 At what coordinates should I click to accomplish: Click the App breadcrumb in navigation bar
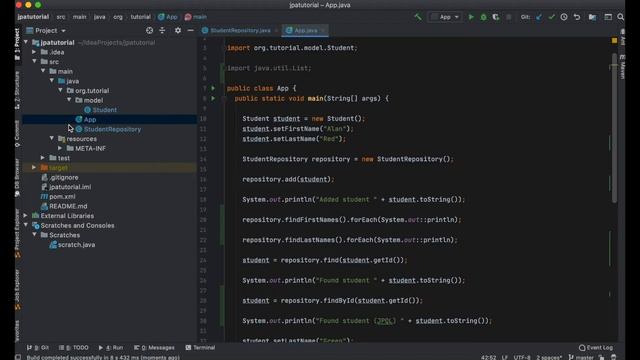click(x=168, y=17)
